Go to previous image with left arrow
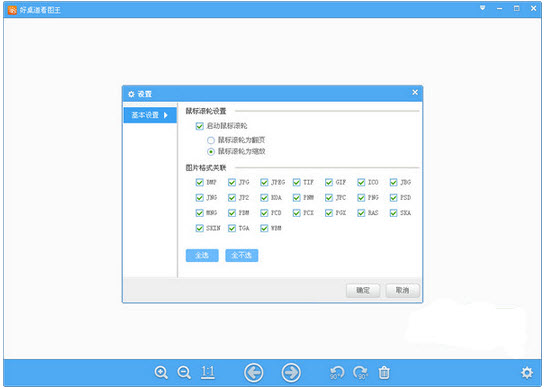 (254, 373)
